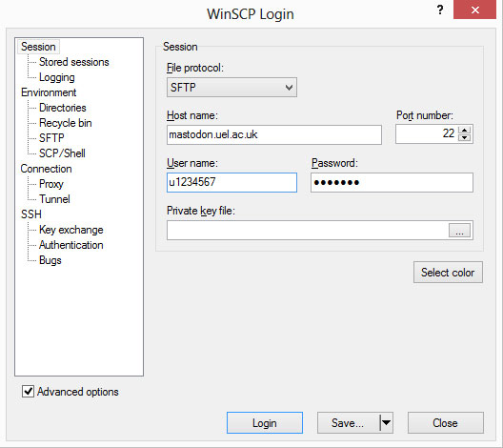Click the Close button at bottom
This screenshot has height=448, width=503.
click(x=445, y=422)
